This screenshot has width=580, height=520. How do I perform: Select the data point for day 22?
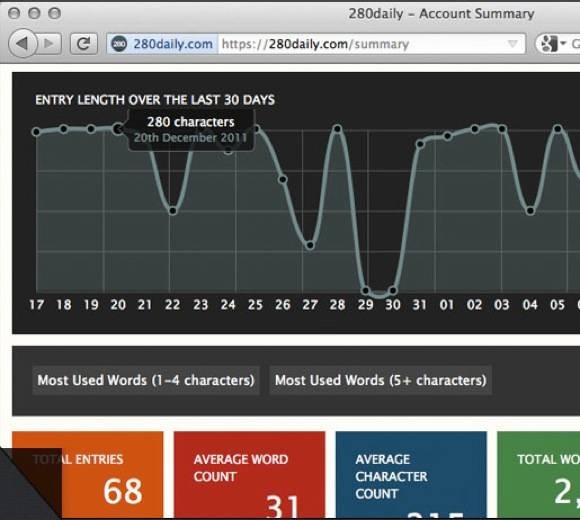coord(173,211)
